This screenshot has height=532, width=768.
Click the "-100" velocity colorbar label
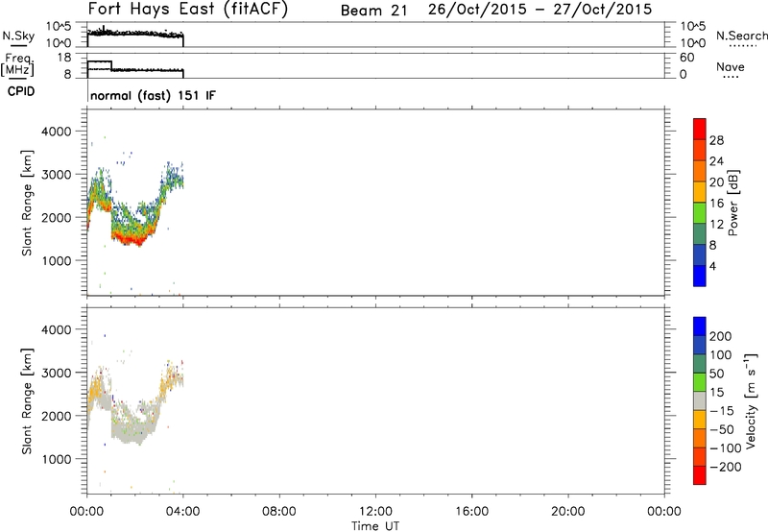point(726,448)
